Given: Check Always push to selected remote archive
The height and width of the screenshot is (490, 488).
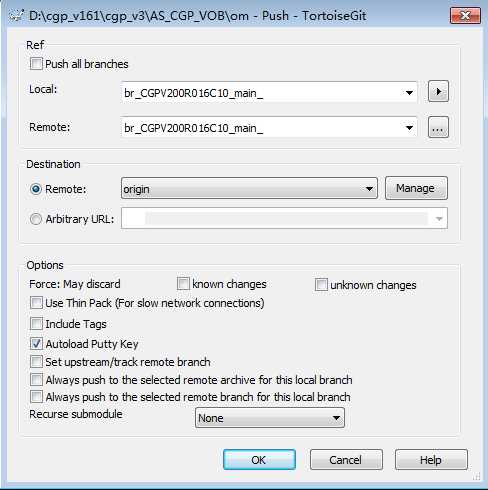Looking at the screenshot, I should click(x=36, y=380).
